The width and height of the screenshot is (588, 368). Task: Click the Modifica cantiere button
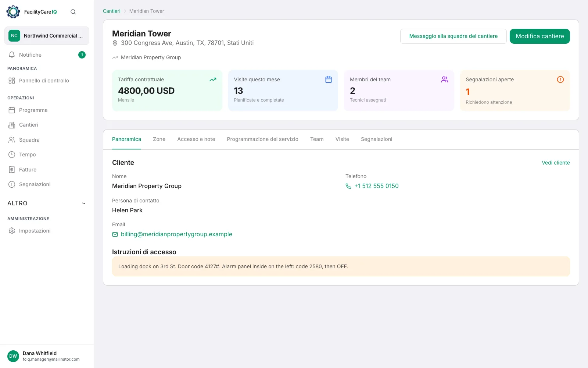[540, 36]
